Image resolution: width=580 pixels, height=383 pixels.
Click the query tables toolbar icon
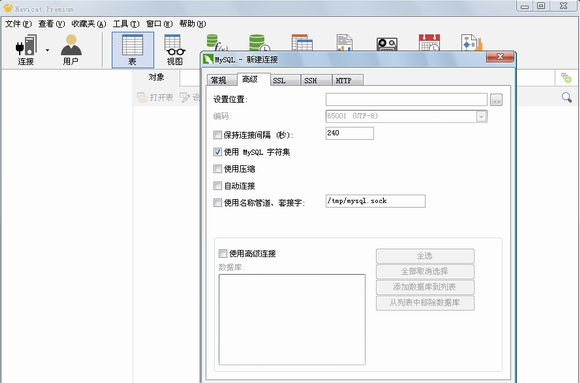[302, 43]
